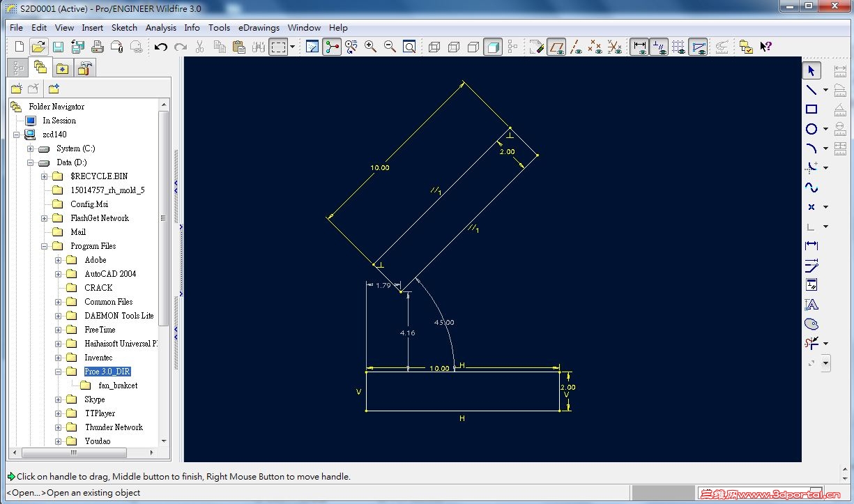Select the Thunder Network folder
This screenshot has height=504, width=854.
pos(114,427)
